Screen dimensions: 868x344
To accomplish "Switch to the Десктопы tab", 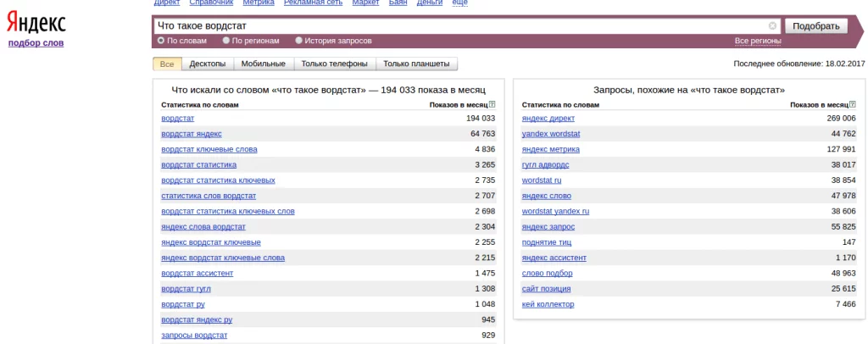I will (x=208, y=64).
